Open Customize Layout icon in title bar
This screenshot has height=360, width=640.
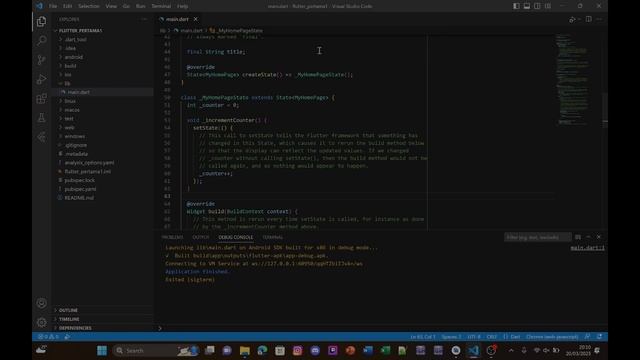tap(548, 6)
